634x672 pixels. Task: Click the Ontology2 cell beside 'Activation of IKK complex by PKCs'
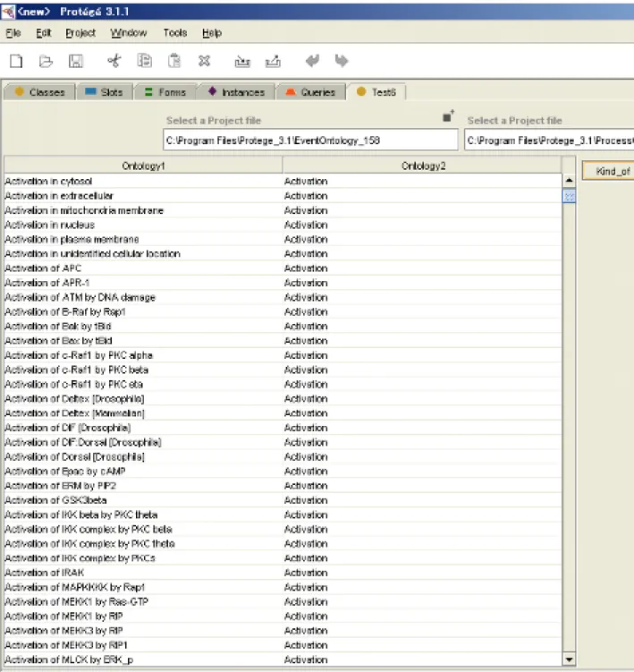(422, 558)
